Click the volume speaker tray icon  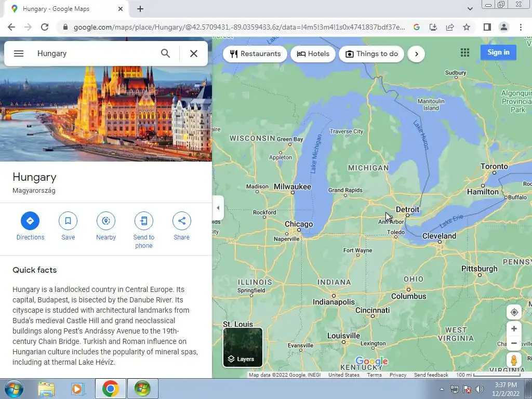click(x=480, y=390)
